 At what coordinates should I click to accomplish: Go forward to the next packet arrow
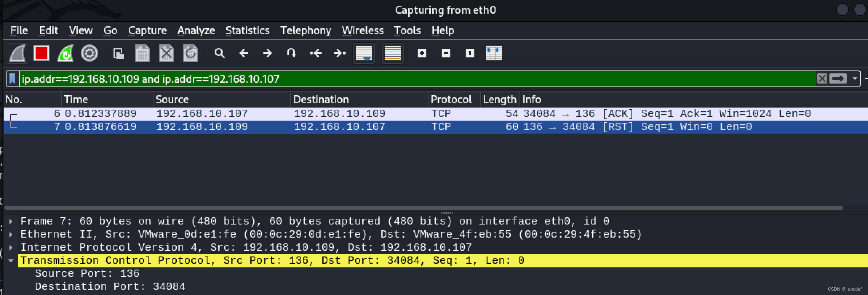267,53
